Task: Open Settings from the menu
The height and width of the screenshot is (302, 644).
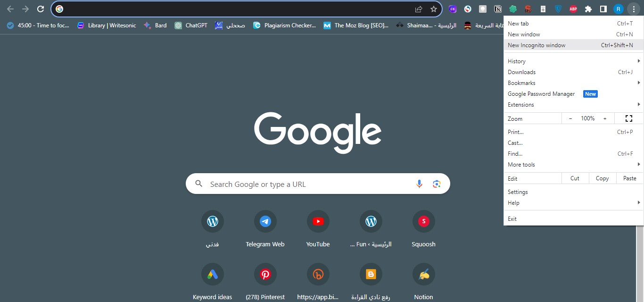Action: 574,192
